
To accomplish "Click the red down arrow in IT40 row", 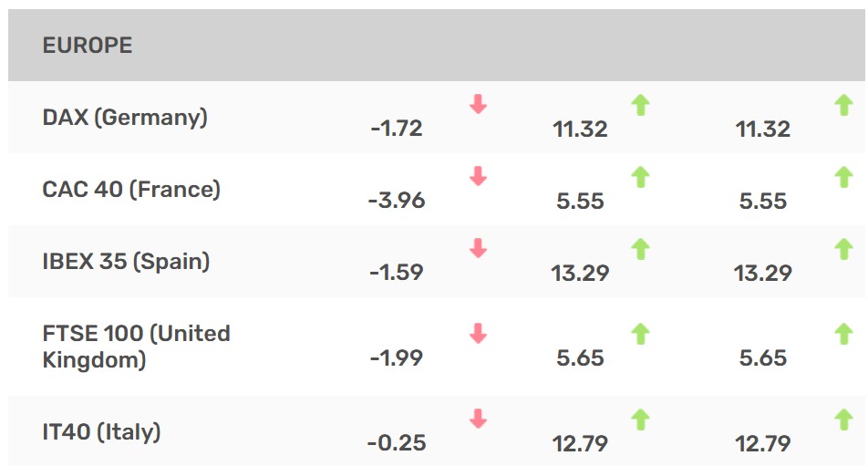I will (x=479, y=419).
